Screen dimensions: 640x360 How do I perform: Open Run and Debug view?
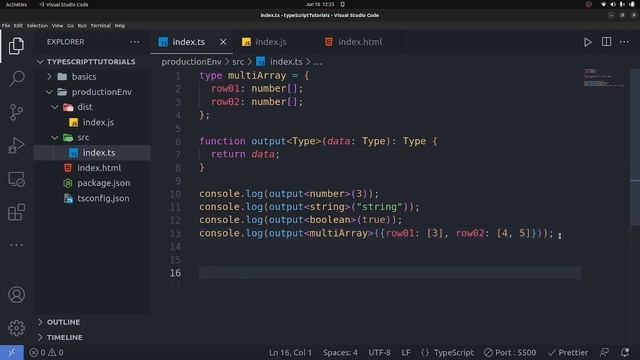tap(16, 145)
